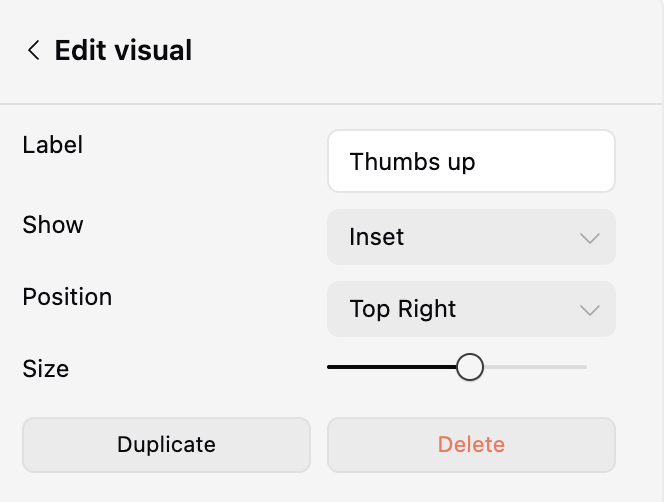
Task: Open the Show dropdown menu
Action: [x=471, y=237]
